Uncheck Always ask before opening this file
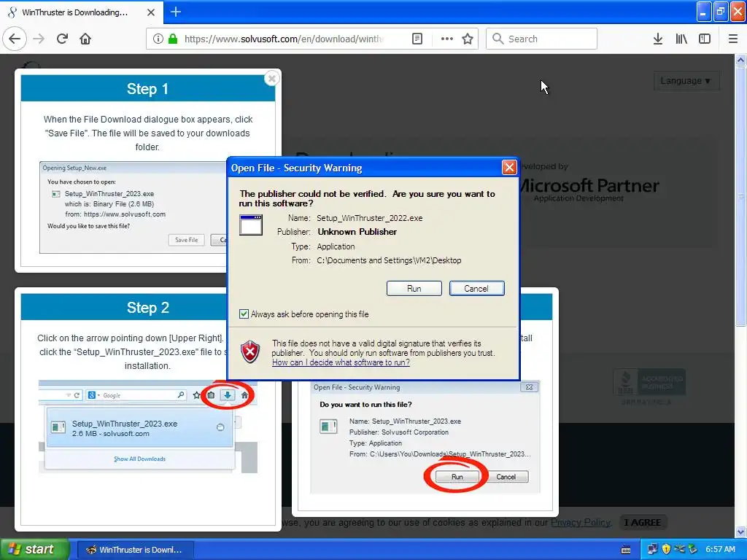Viewport: 747px width, 560px height. 244,314
